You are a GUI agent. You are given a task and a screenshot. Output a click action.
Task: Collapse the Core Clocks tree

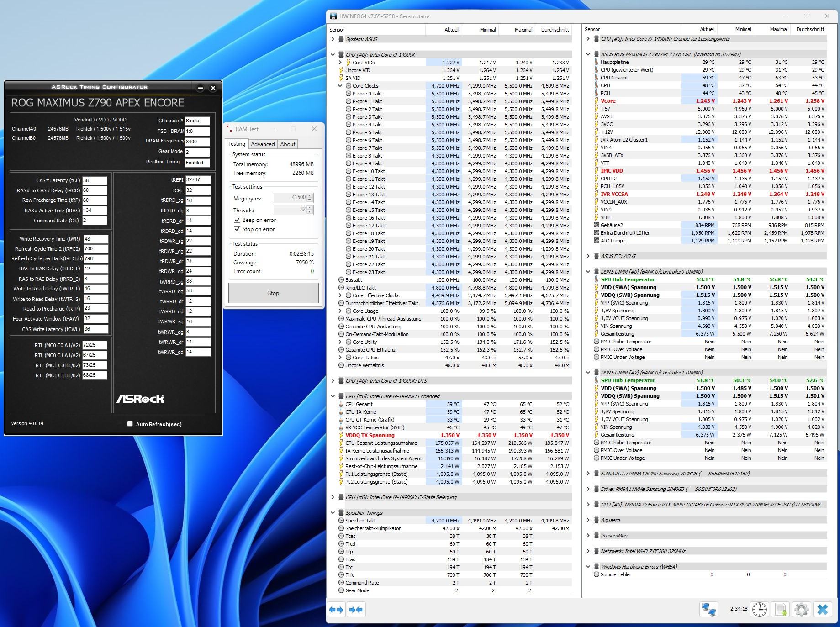point(340,86)
